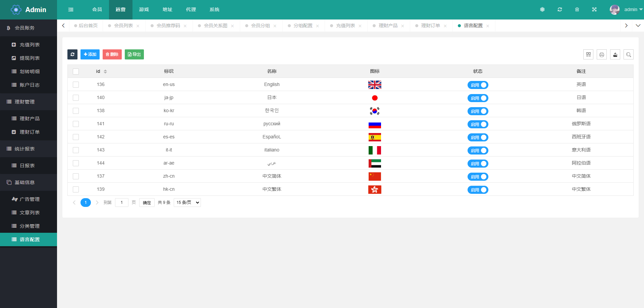Check the checkbox for row id 140

pyautogui.click(x=76, y=98)
